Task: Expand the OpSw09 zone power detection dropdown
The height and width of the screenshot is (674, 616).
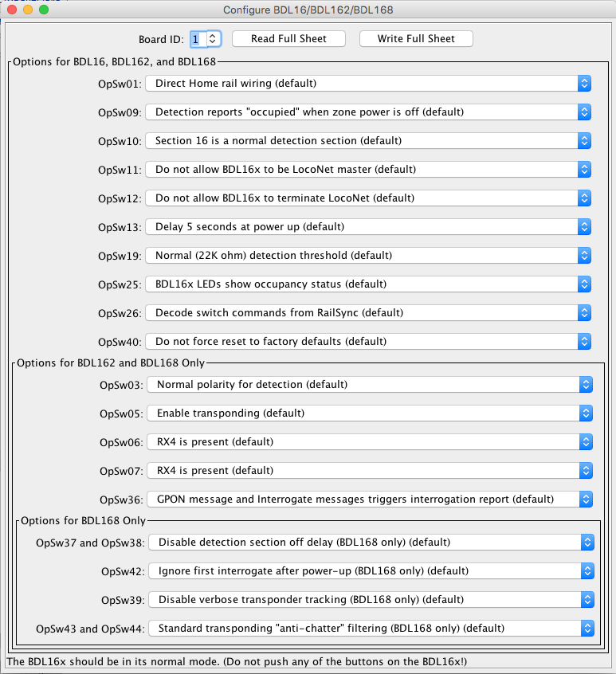Action: [367, 112]
